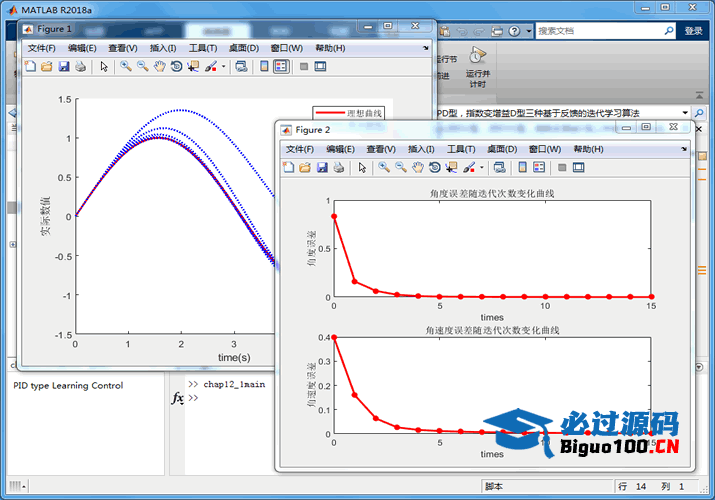This screenshot has height=500, width=715.
Task: Open MATLAB help question-mark icon
Action: (x=514, y=31)
